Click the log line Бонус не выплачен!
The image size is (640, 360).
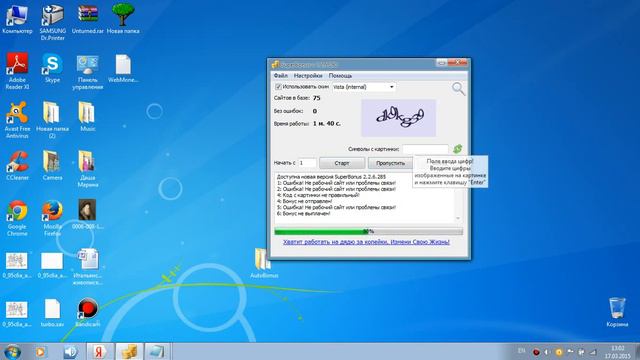coord(303,213)
